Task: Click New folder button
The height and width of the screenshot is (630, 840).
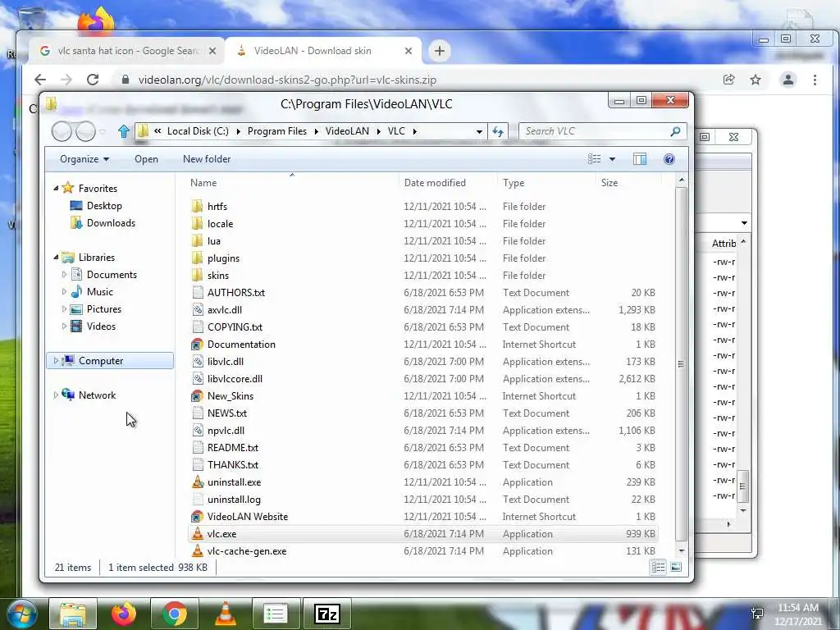Action: [207, 159]
